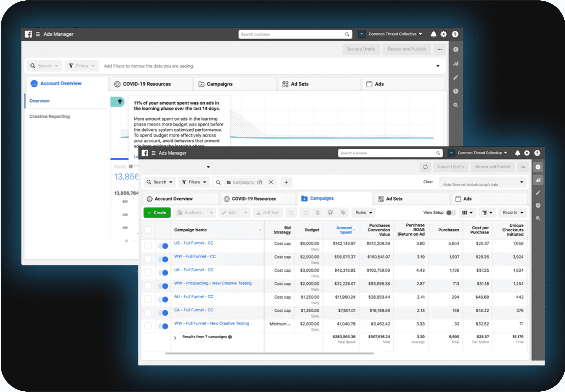Switch to the Campaigns tab in the front window

[x=335, y=199]
